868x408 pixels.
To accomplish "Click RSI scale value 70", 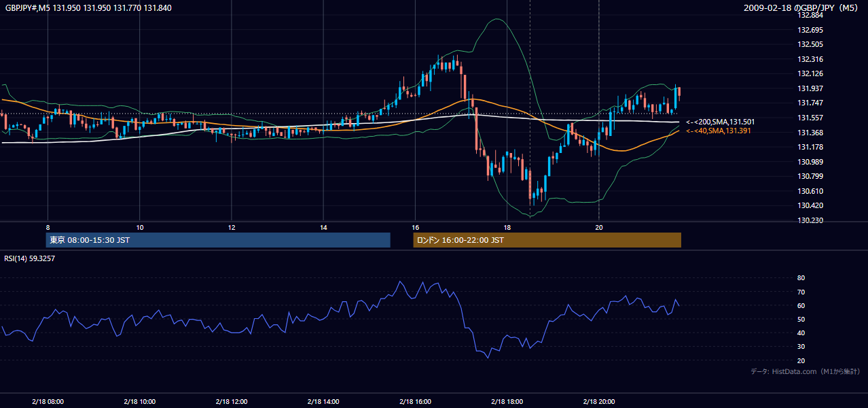I will (x=801, y=292).
